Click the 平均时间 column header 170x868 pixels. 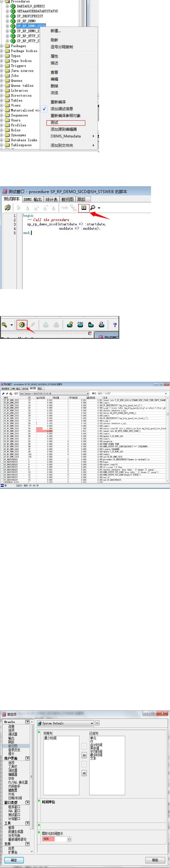click(78, 398)
